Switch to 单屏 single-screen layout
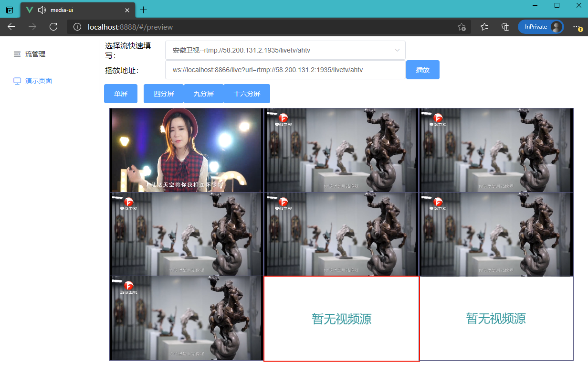588x386 pixels. click(x=121, y=94)
